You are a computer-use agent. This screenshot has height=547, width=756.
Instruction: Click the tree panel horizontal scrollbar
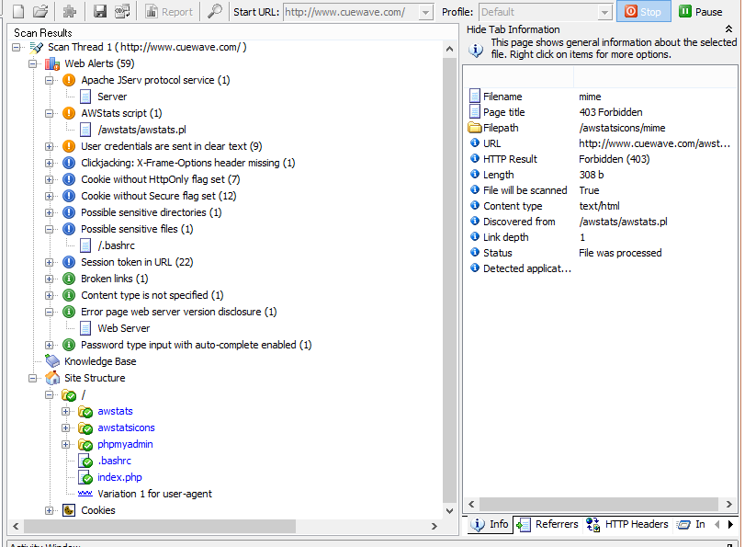coord(160,526)
